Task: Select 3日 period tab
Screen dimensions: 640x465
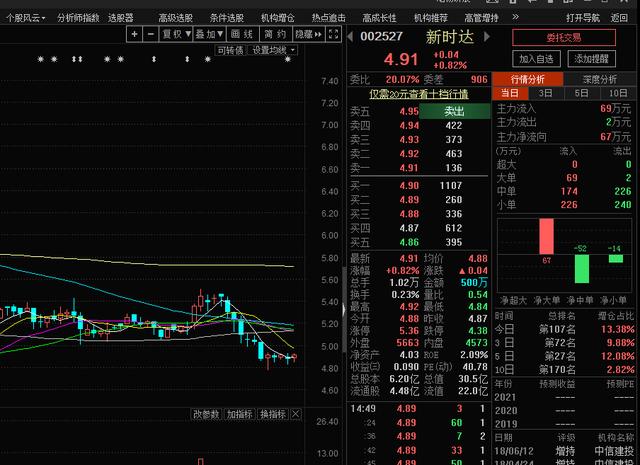Action: pyautogui.click(x=546, y=93)
